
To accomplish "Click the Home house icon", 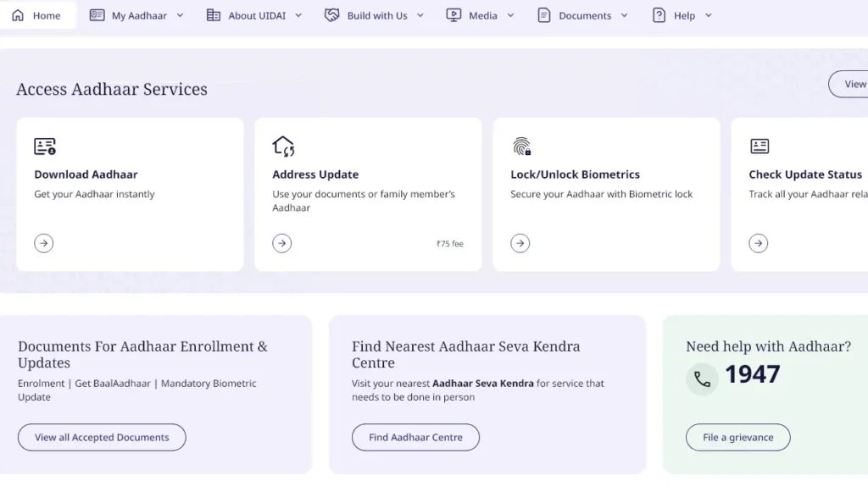I will pyautogui.click(x=18, y=15).
